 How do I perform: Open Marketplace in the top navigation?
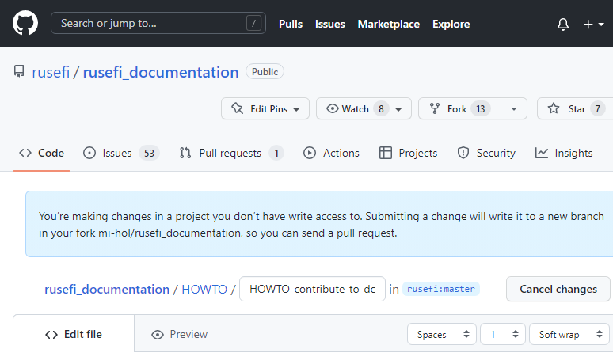388,24
